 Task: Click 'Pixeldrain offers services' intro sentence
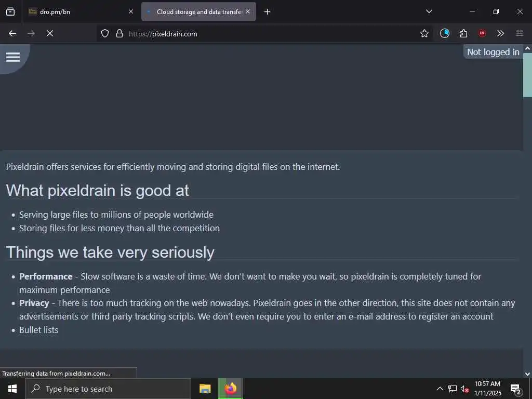(173, 167)
